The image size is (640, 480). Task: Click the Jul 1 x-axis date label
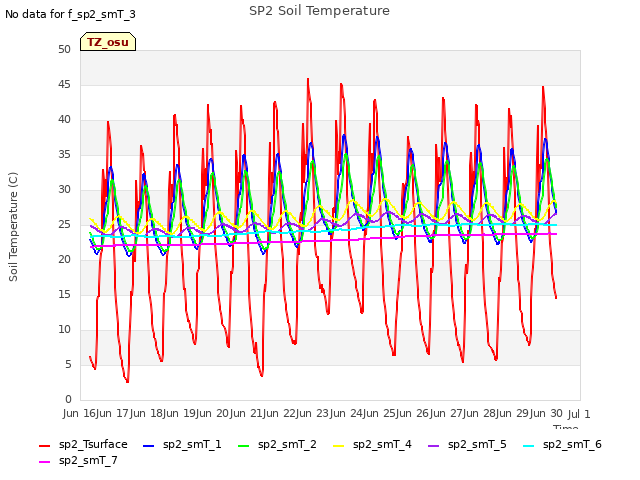click(579, 414)
